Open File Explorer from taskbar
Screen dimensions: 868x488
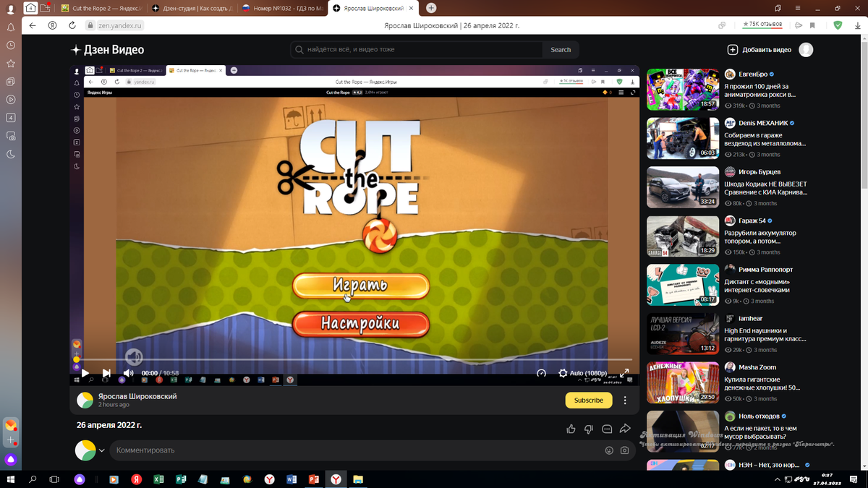(358, 479)
